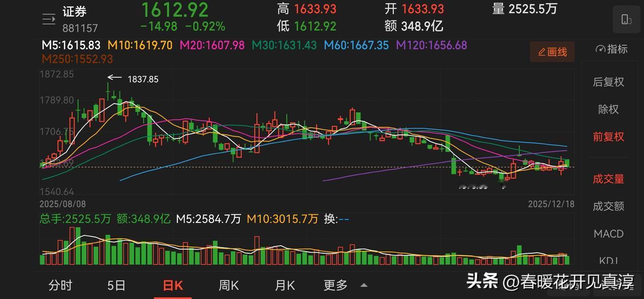This screenshot has width=644, height=299.
Task: Open the 月K monthly candlestick view
Action: click(x=285, y=285)
